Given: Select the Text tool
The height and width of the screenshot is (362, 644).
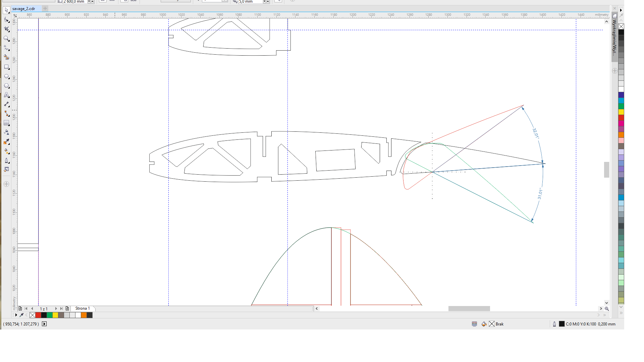Looking at the screenshot, I should tap(6, 95).
